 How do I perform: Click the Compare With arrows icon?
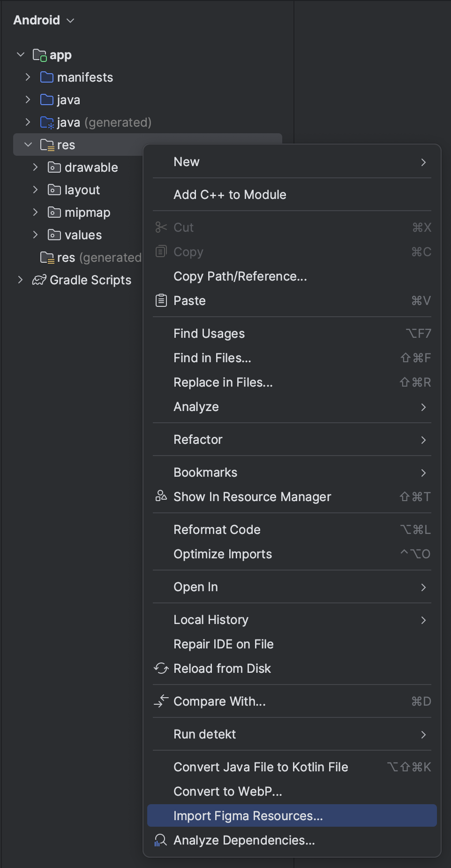coord(161,701)
